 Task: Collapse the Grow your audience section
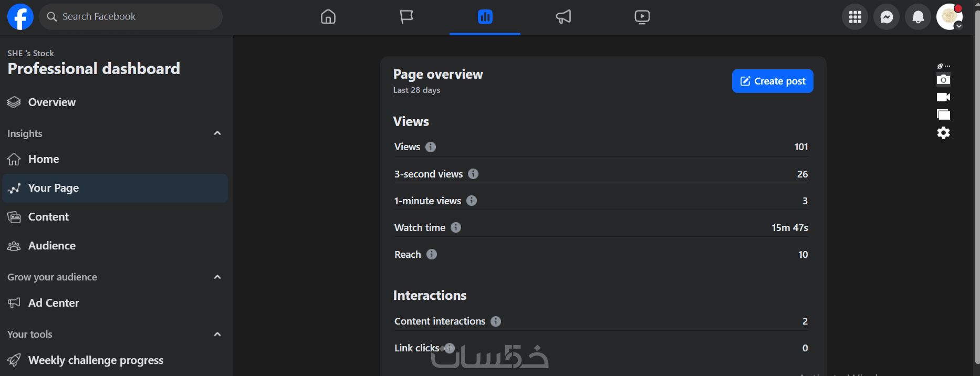217,277
